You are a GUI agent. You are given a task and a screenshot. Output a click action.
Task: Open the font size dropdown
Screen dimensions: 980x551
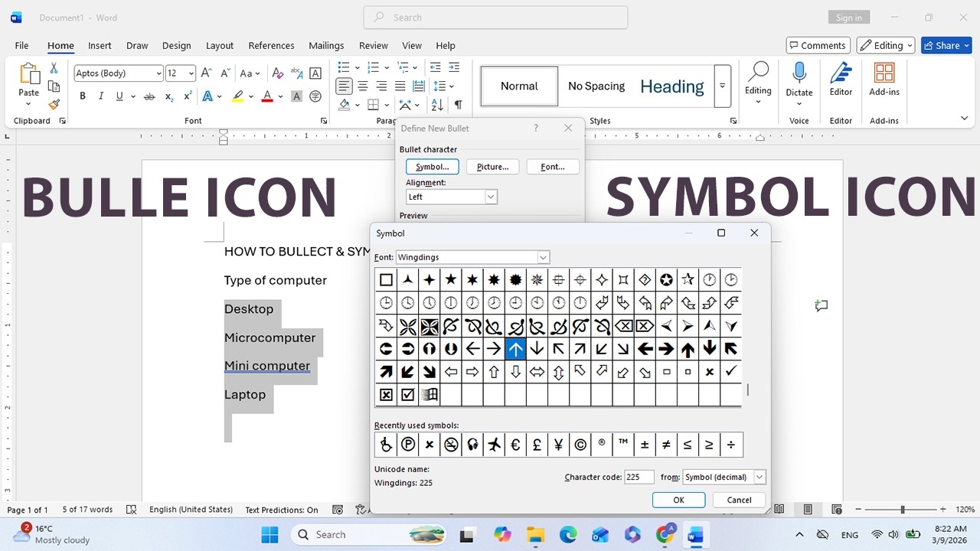tap(191, 73)
